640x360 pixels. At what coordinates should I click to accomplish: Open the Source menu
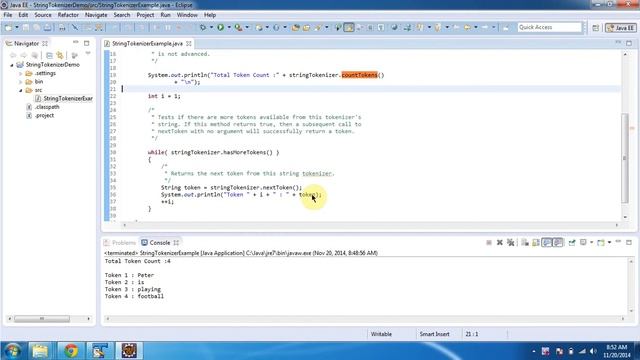[x=43, y=15]
